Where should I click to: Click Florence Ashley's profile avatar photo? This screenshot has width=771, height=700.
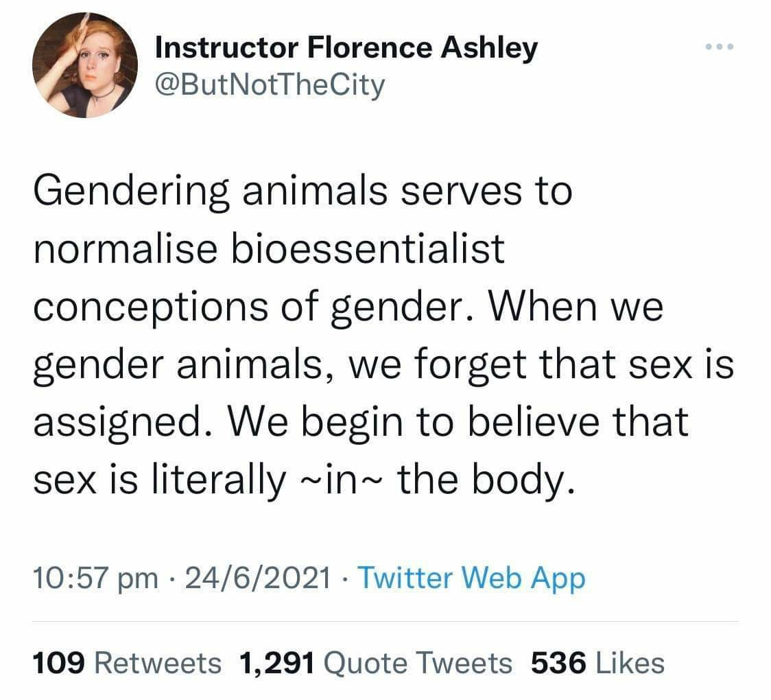pyautogui.click(x=85, y=66)
